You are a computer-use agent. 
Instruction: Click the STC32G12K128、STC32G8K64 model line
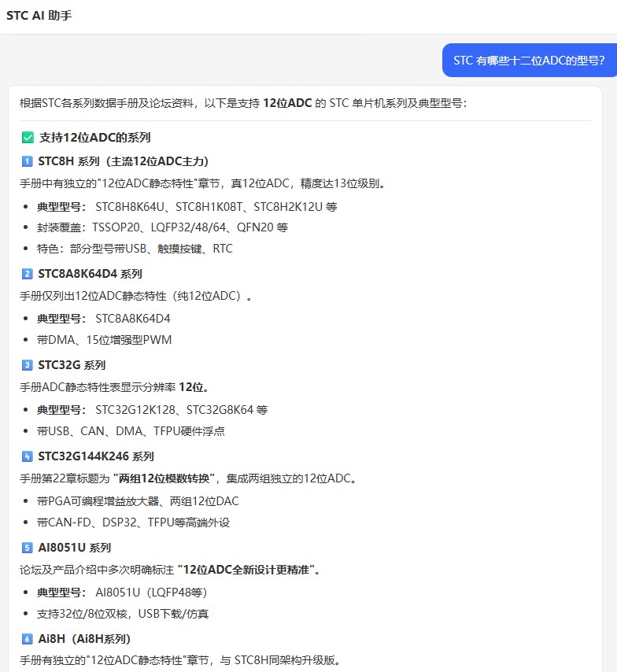point(152,410)
